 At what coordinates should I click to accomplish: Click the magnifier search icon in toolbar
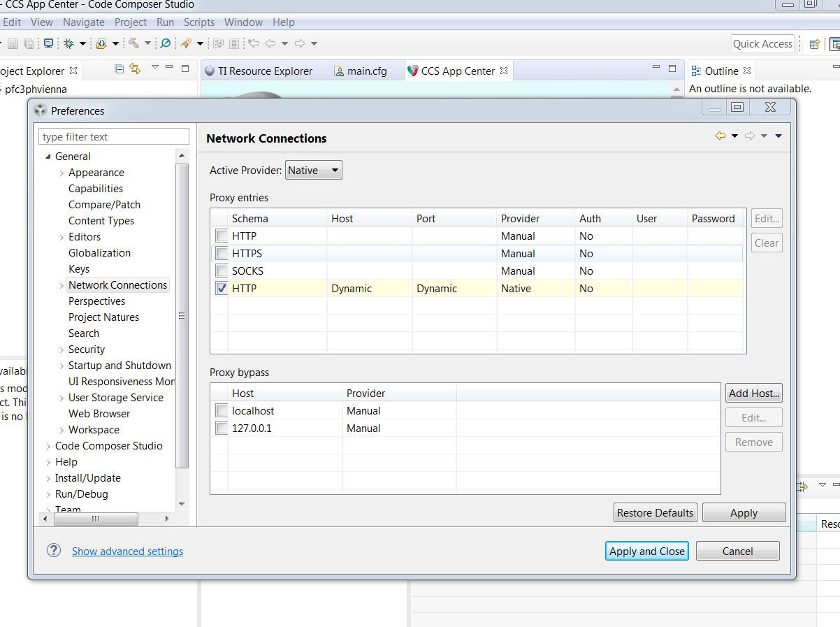pos(166,43)
